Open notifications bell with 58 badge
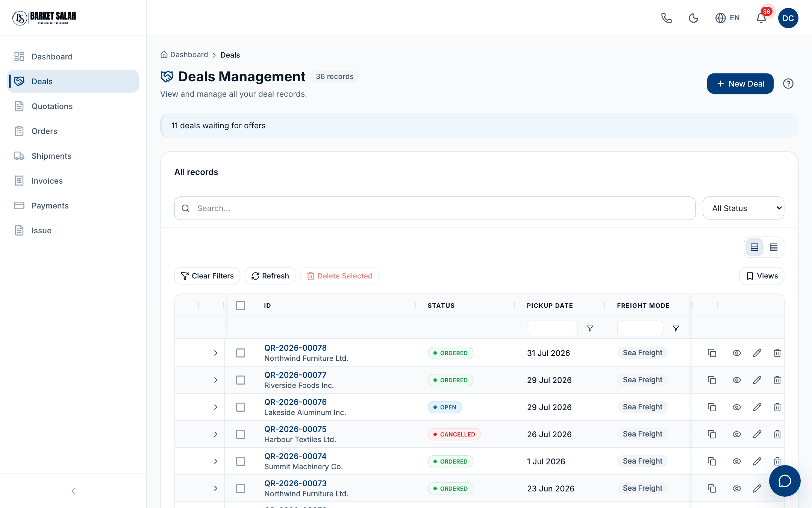 click(x=761, y=18)
